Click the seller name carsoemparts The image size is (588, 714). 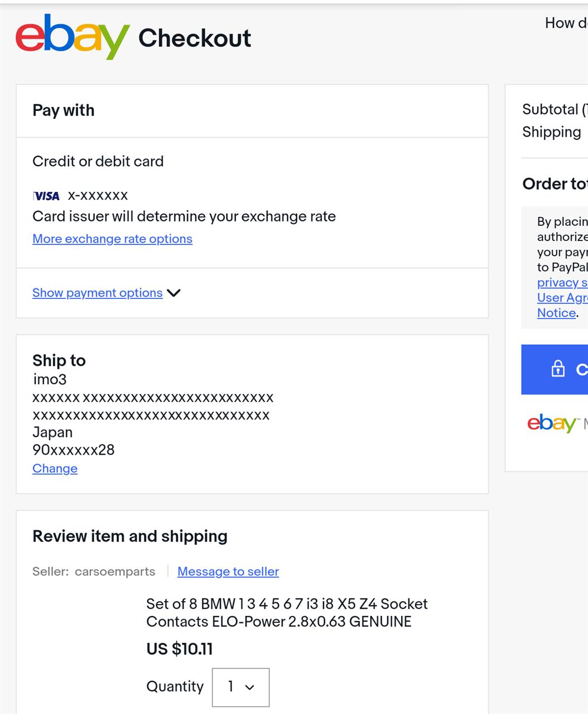[115, 572]
